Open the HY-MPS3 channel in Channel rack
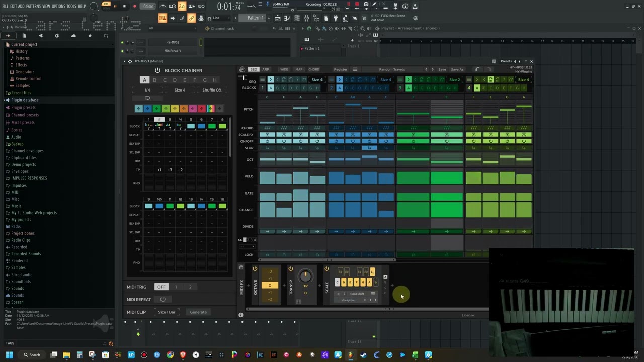Screen dimensions: 644x362 coord(173,42)
